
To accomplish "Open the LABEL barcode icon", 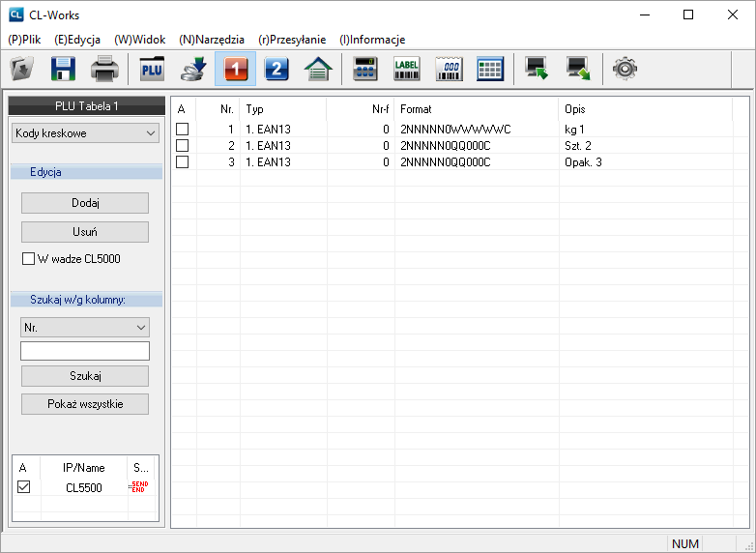I will (x=406, y=69).
